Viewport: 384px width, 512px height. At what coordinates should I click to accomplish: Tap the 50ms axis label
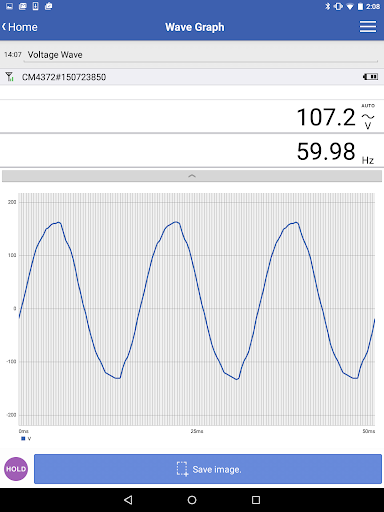[x=369, y=431]
